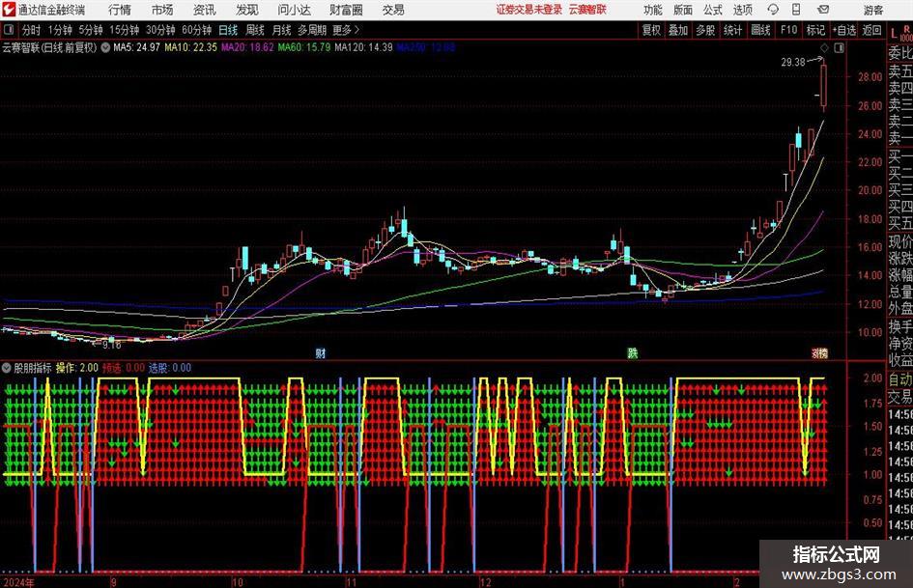Open the F10 company info button
Viewport: 913px width, 588px height.
(x=789, y=30)
